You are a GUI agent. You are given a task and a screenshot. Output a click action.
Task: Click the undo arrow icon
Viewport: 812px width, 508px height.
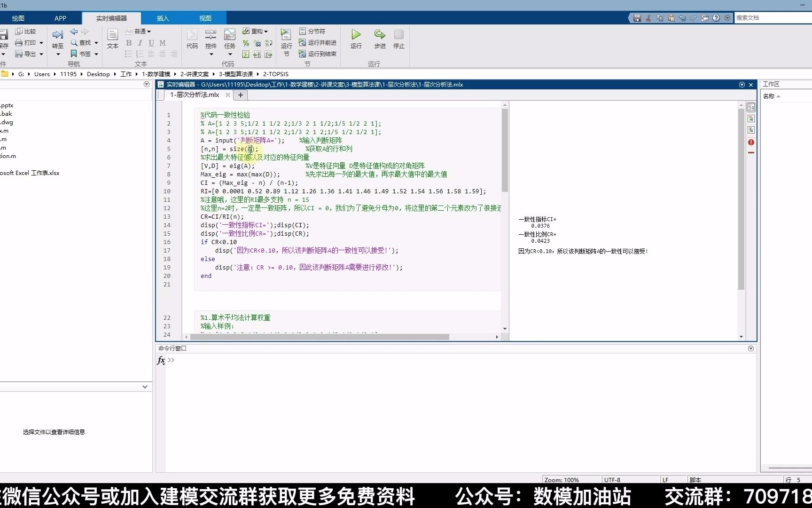tap(682, 18)
